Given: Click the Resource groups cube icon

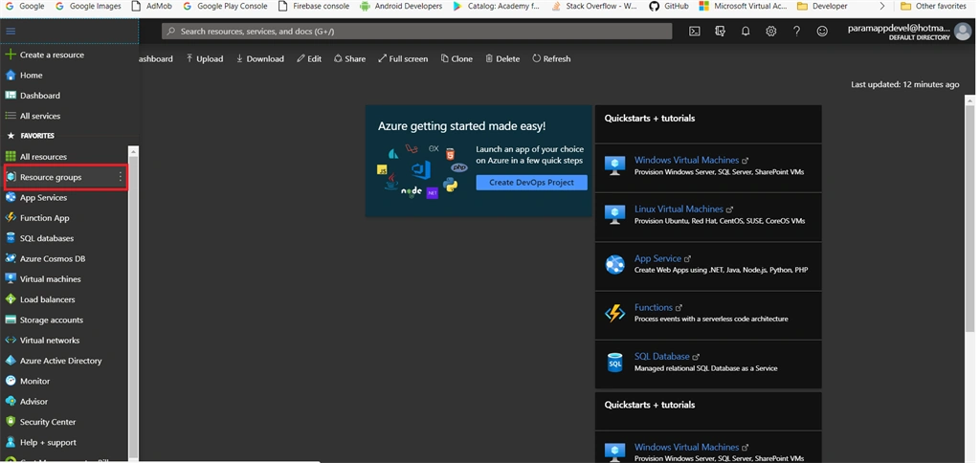Looking at the screenshot, I should [11, 177].
